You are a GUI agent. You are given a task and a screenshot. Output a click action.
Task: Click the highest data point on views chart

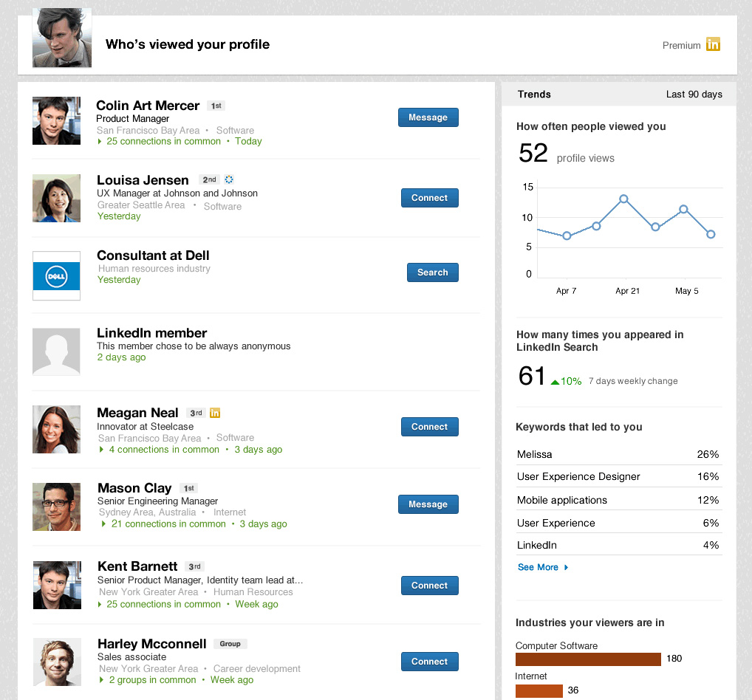tap(624, 199)
